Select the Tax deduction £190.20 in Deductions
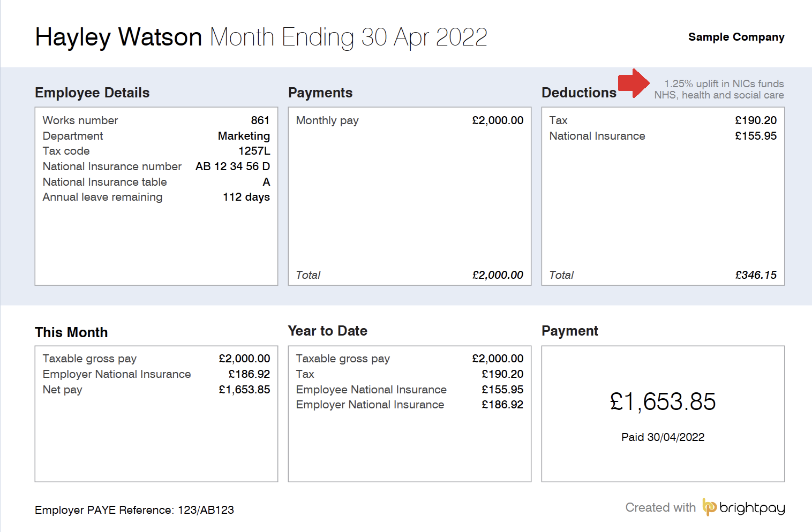The width and height of the screenshot is (812, 532). pyautogui.click(x=756, y=120)
